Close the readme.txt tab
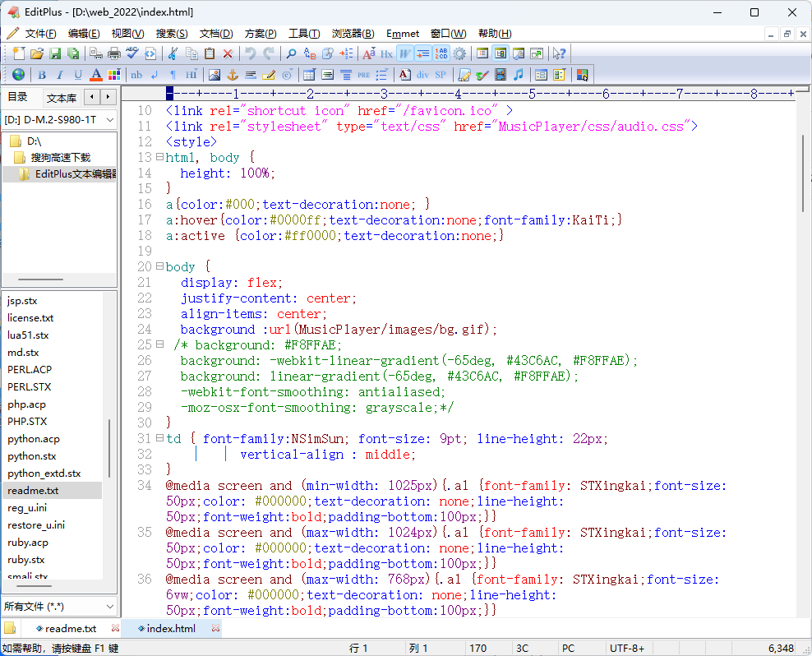 coord(116,628)
